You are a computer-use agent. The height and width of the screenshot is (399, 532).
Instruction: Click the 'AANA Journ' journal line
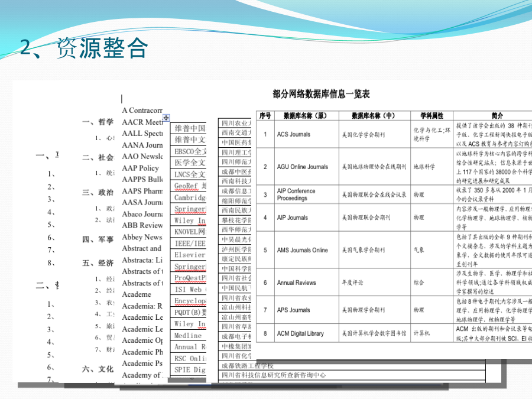[x=142, y=145]
